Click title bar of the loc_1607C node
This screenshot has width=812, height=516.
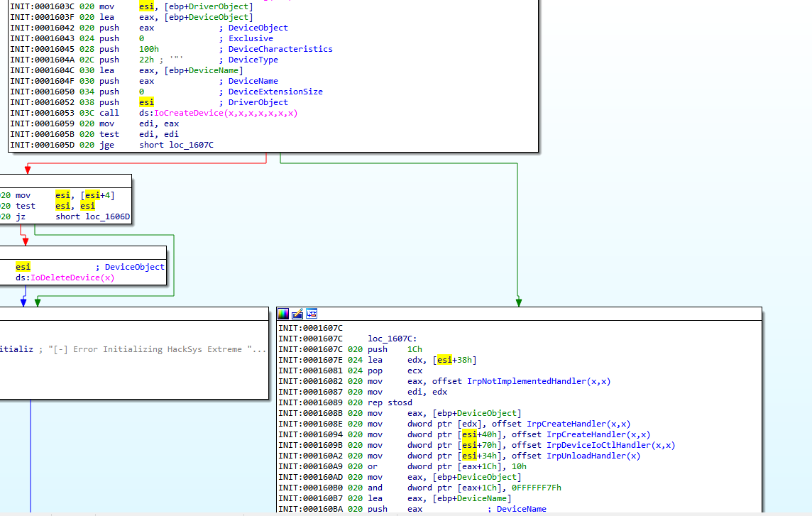pos(532,314)
